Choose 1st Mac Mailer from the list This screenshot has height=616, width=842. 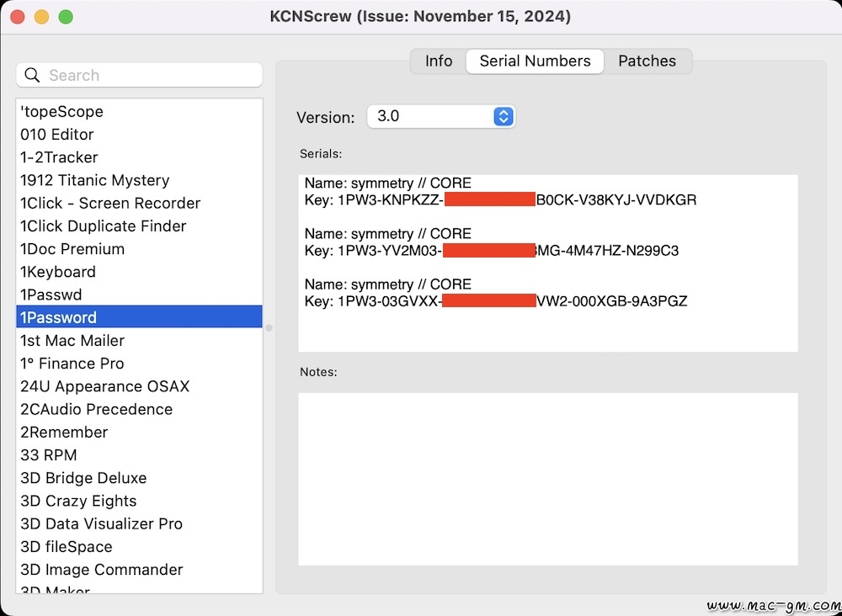140,340
